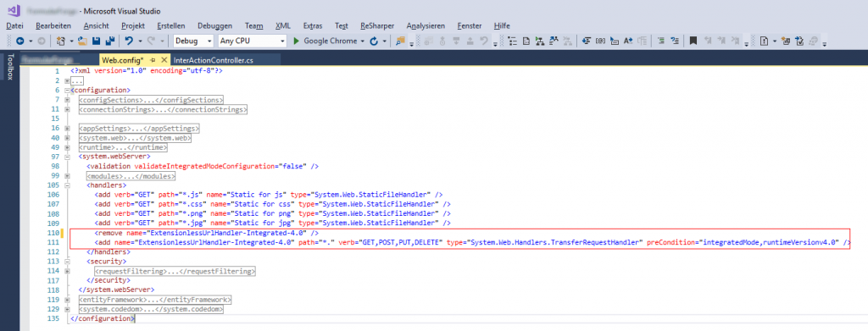This screenshot has height=331, width=868.
Task: Open the Datei menu
Action: (15, 25)
